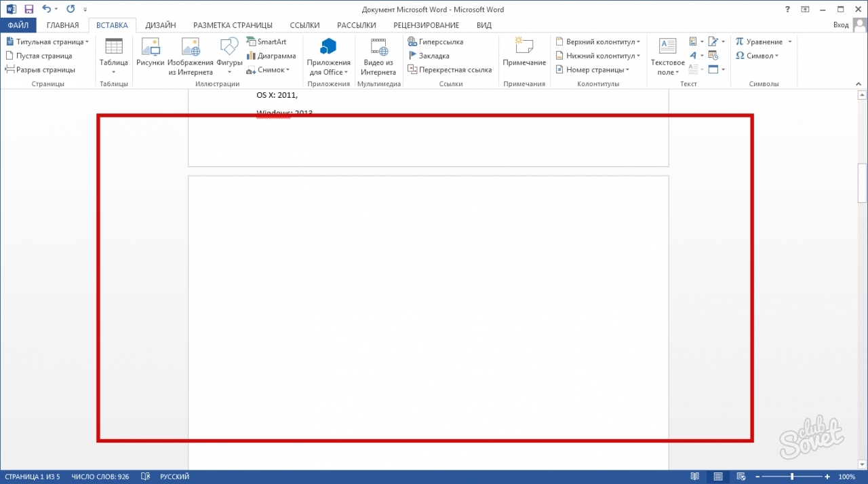Insert a chart via Диаграмма
Image resolution: width=868 pixels, height=484 pixels.
[271, 56]
